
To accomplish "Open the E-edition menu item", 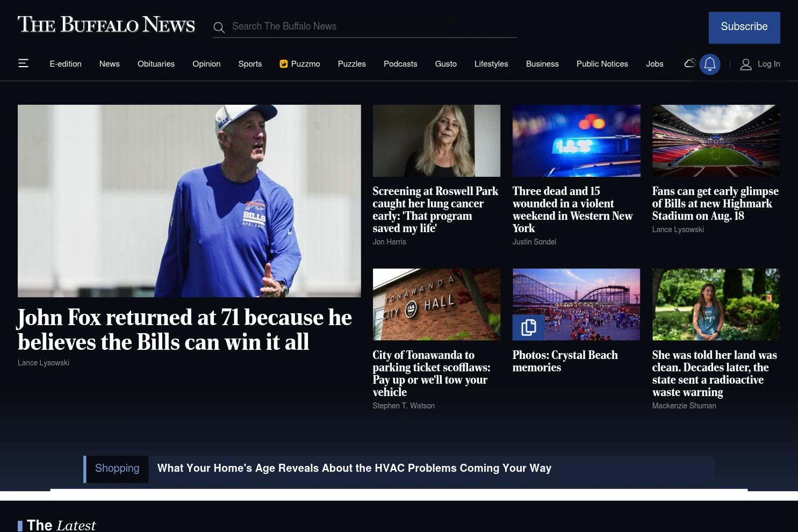I will (66, 64).
